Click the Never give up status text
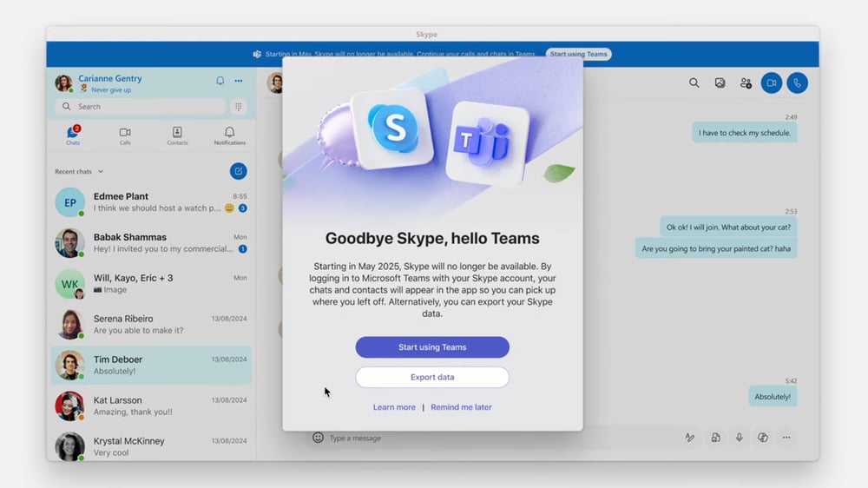 [111, 89]
